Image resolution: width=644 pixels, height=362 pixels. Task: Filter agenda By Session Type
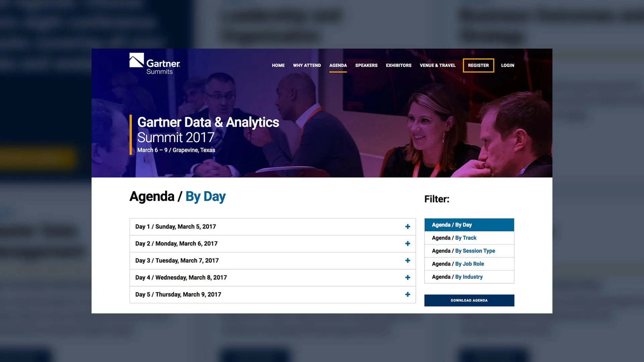pyautogui.click(x=475, y=251)
